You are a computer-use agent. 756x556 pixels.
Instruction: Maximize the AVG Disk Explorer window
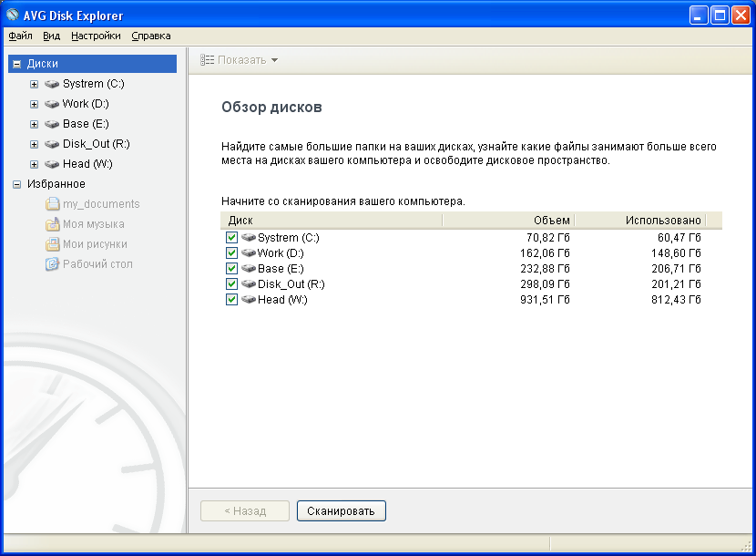(720, 15)
